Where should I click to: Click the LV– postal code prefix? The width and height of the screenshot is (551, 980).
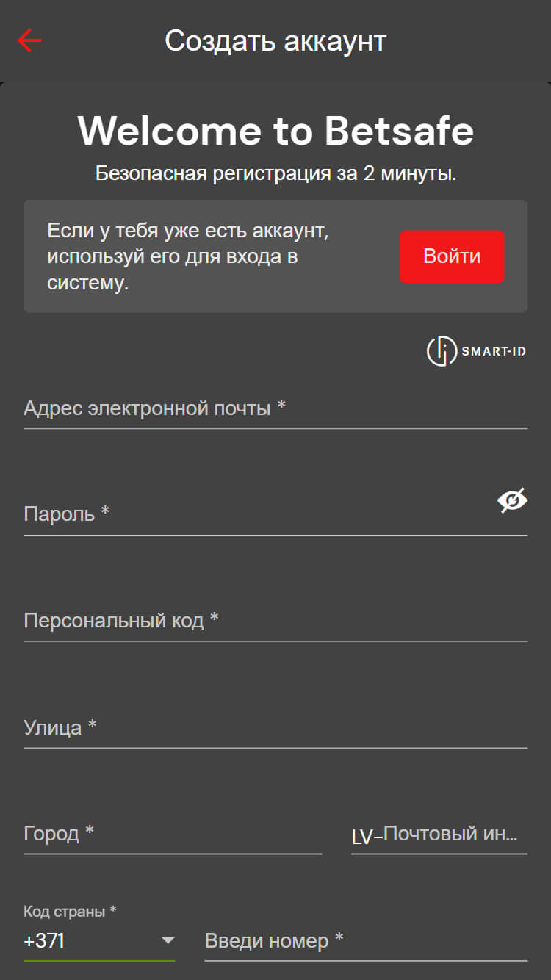click(367, 837)
